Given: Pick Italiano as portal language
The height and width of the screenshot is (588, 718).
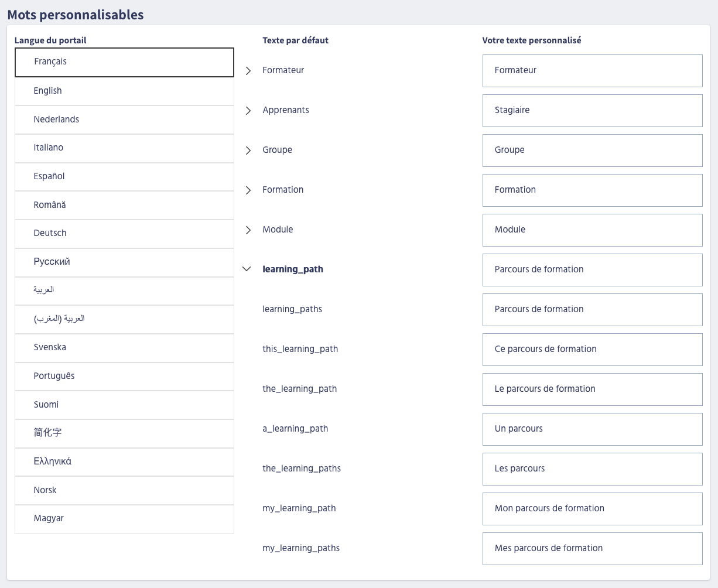Looking at the screenshot, I should (124, 148).
